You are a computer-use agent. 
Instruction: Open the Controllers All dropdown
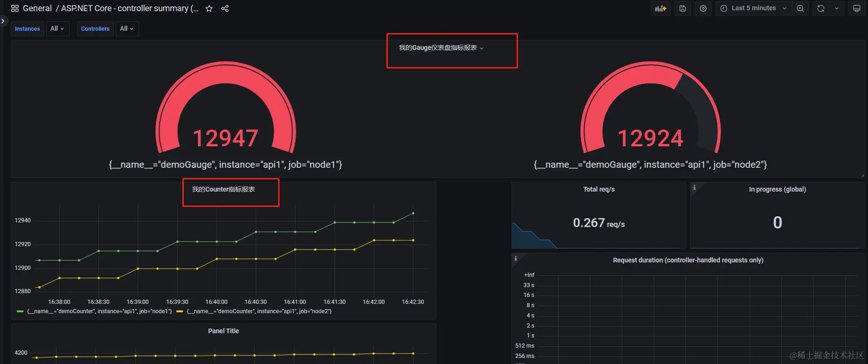click(x=127, y=28)
